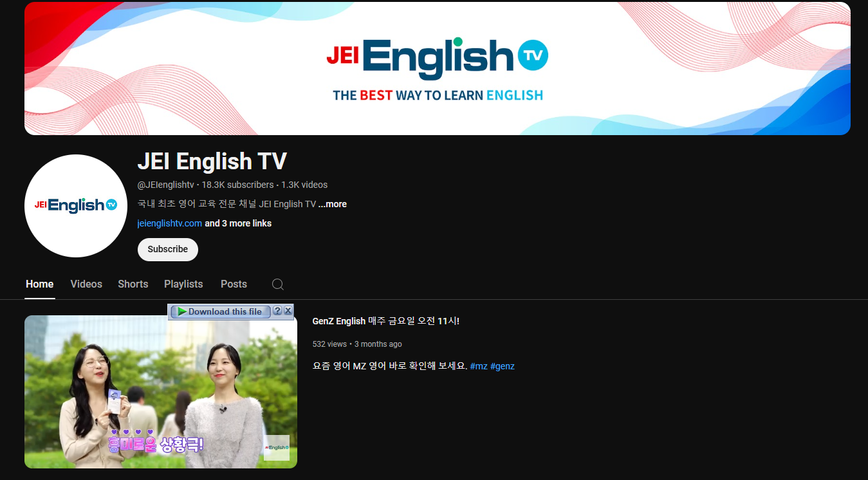
Task: Click the #mz hashtag
Action: tap(479, 366)
